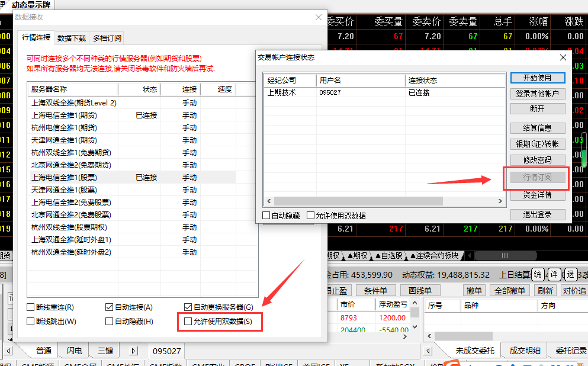
Task: Switch to 成交明细 tab
Action: coord(525,351)
